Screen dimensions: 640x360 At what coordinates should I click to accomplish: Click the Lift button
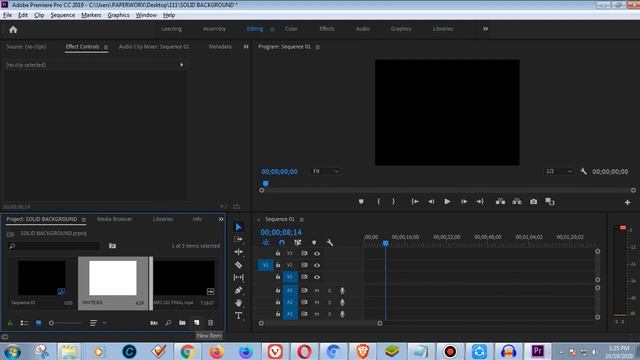pos(500,202)
